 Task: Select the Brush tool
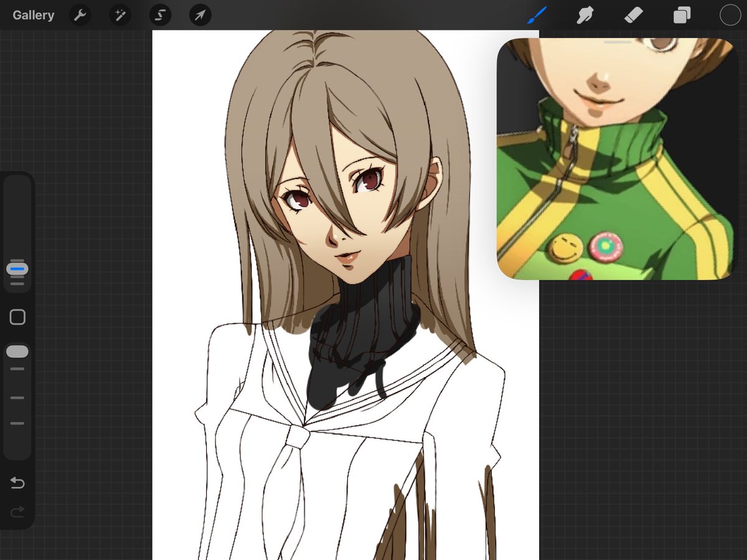coord(537,15)
